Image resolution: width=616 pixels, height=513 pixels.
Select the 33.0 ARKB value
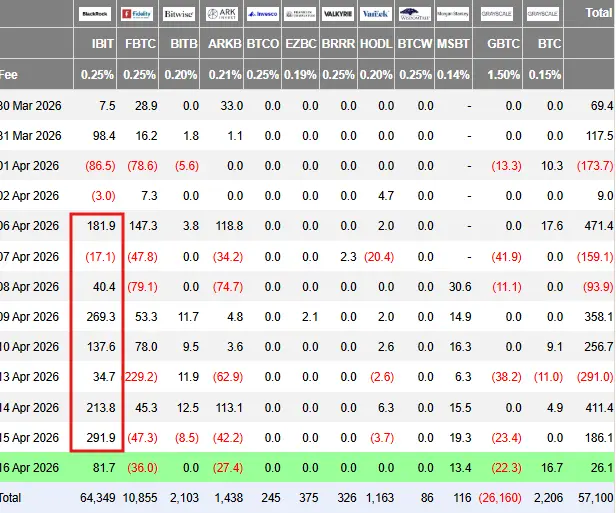(232, 106)
